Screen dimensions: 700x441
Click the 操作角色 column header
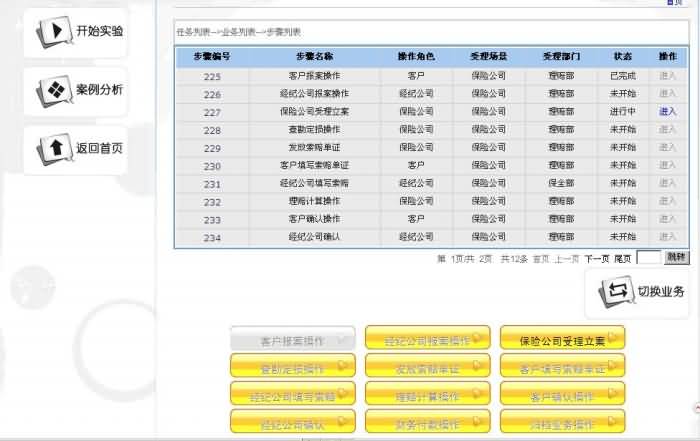point(415,57)
